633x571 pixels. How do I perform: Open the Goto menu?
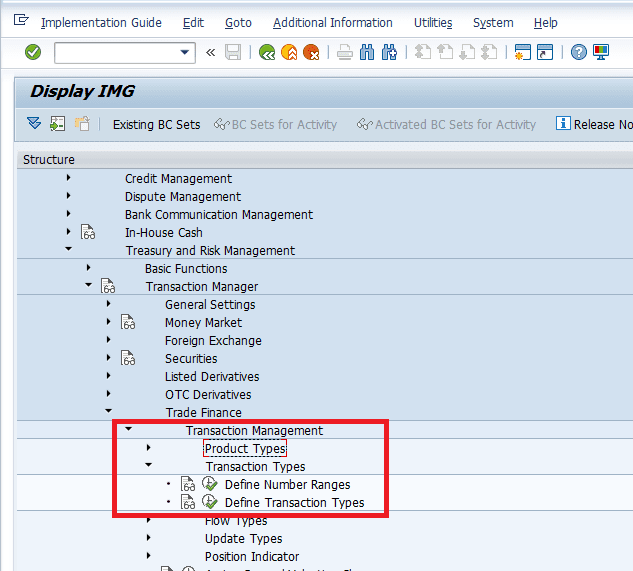[x=238, y=23]
